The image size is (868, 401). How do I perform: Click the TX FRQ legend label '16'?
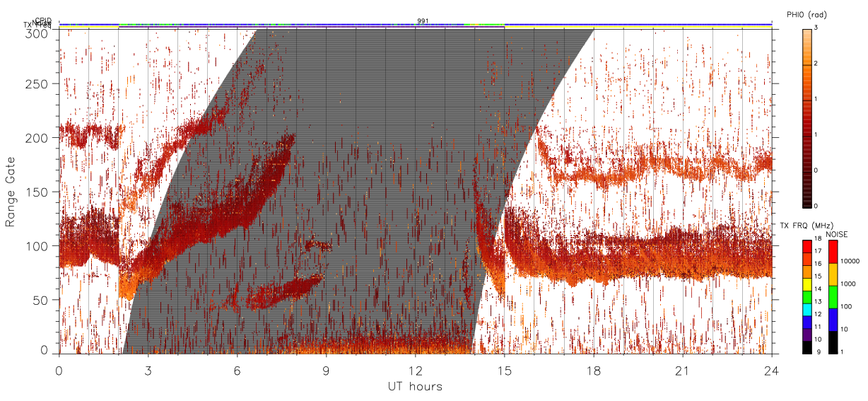tap(818, 264)
